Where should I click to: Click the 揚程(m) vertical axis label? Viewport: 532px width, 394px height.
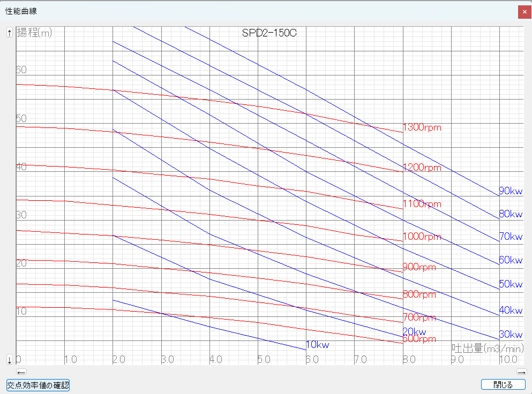coord(34,33)
